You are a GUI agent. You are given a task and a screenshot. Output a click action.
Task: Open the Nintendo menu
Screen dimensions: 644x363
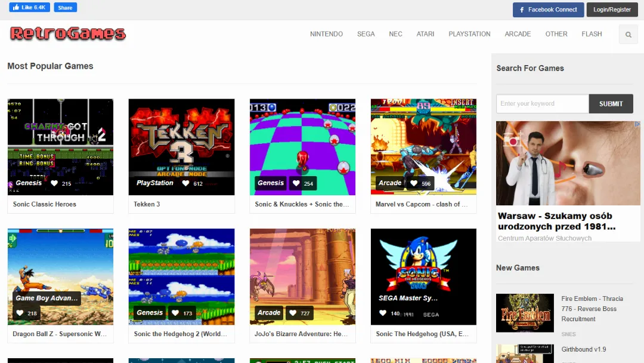pyautogui.click(x=326, y=34)
